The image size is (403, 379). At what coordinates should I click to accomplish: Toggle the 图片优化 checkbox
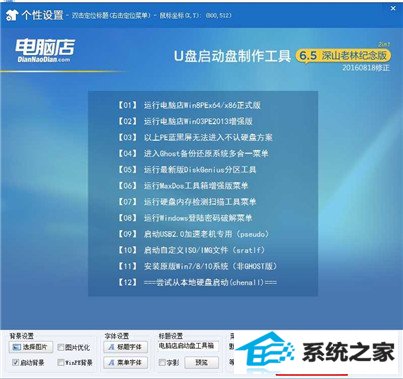(x=61, y=348)
